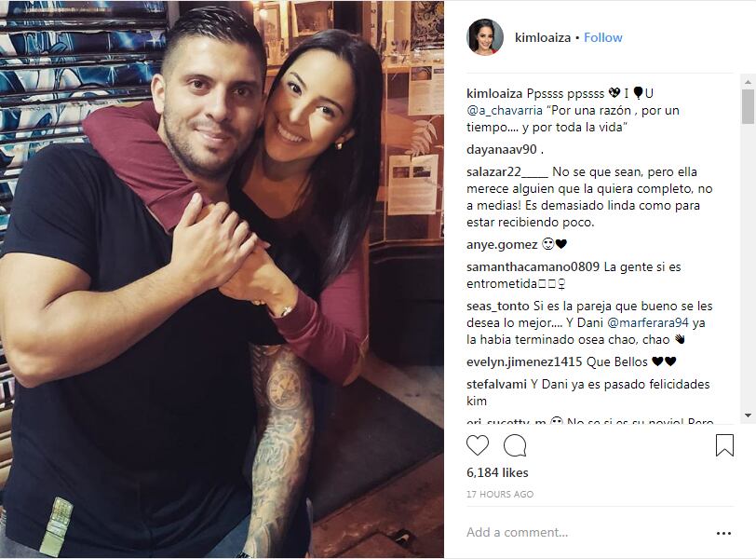Focus the Add a comment field

586,533
